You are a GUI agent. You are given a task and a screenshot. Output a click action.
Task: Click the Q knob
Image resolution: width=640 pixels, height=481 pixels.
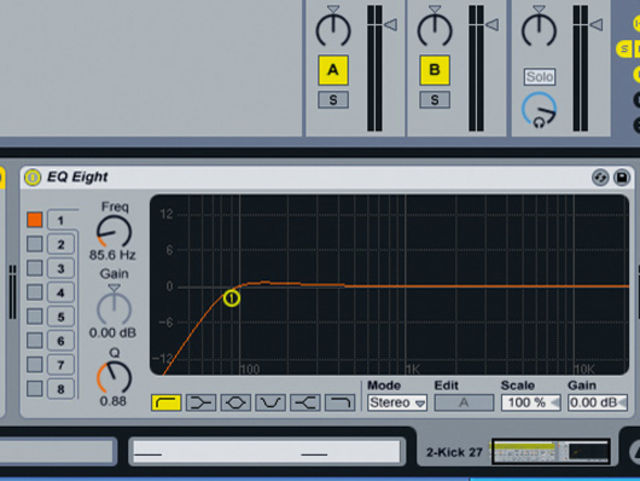click(x=114, y=377)
